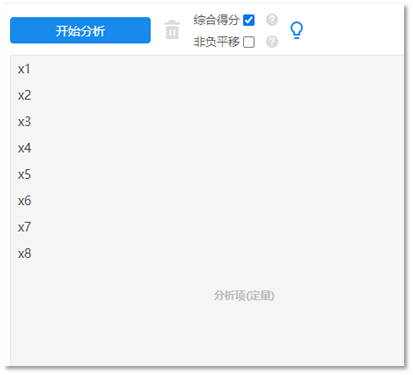This screenshot has width=413, height=375.
Task: Select variable x8 in the list
Action: coord(24,254)
